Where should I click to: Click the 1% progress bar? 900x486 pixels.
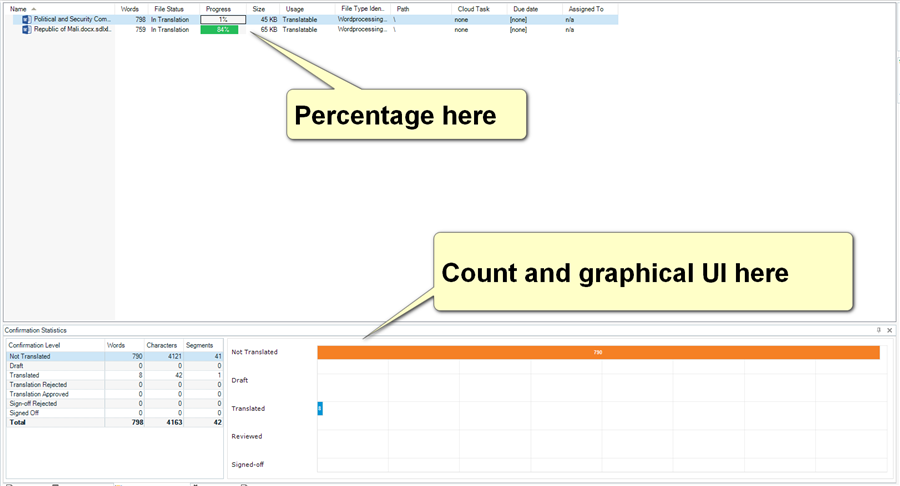[x=223, y=20]
